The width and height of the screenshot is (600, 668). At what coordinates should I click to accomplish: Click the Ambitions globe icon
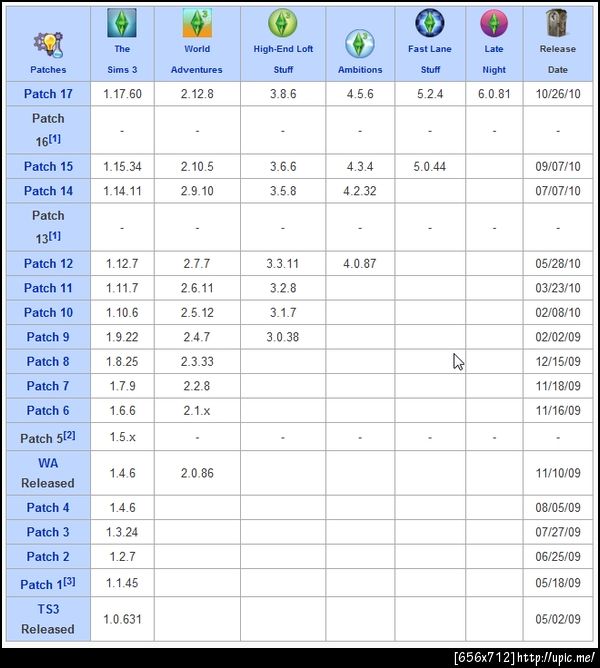360,44
